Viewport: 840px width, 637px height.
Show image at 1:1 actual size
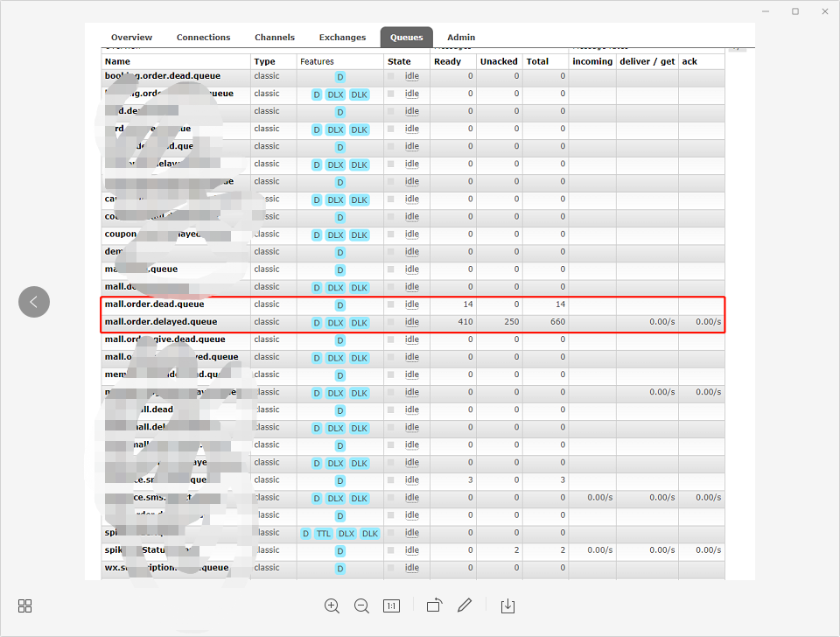(x=392, y=605)
